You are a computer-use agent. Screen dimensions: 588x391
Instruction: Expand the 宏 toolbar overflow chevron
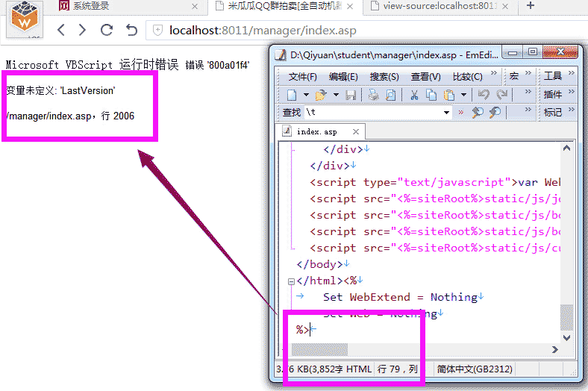(528, 72)
